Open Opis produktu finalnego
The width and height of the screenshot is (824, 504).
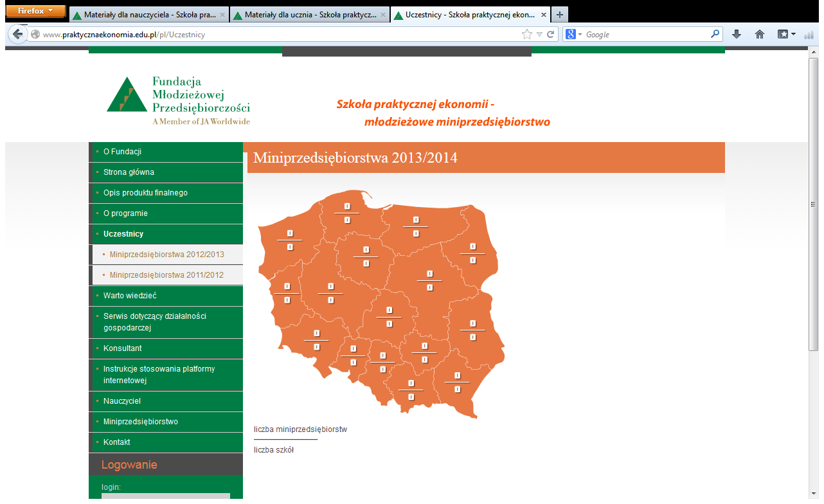166,193
